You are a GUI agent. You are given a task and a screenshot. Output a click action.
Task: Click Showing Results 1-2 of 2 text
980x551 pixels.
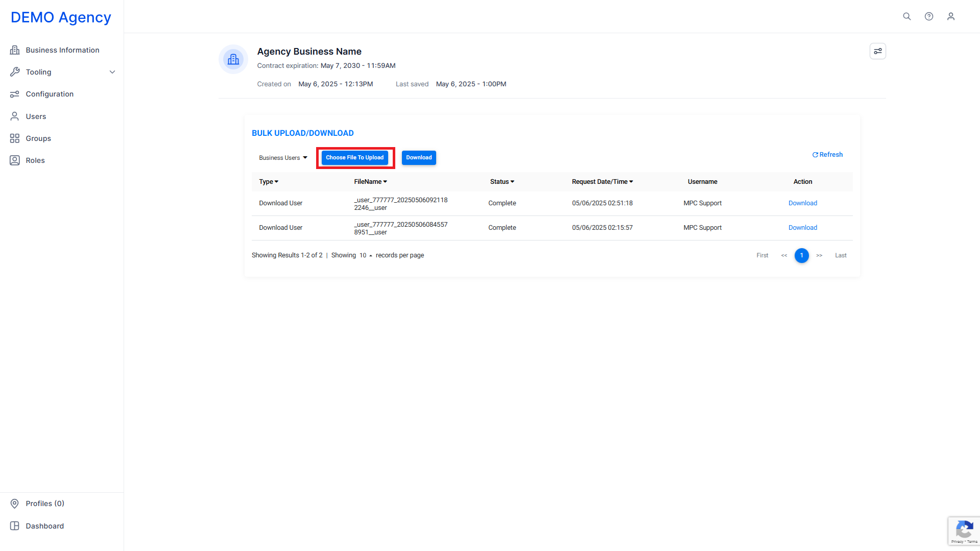(287, 255)
